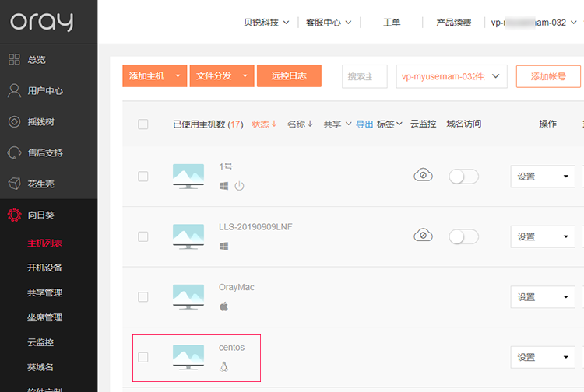This screenshot has width=584, height=392.
Task: Click the 远控日志 button
Action: pos(289,76)
